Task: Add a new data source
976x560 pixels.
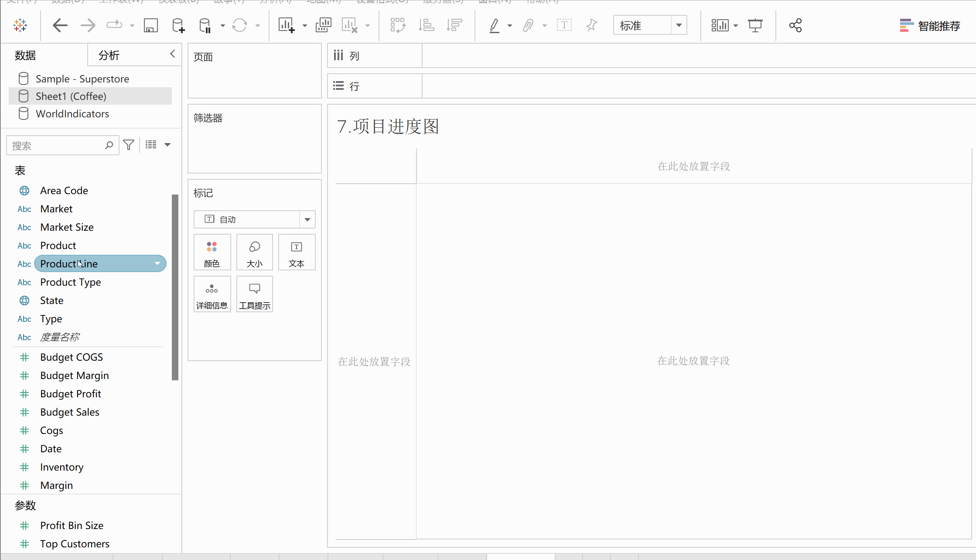Action: (x=177, y=25)
